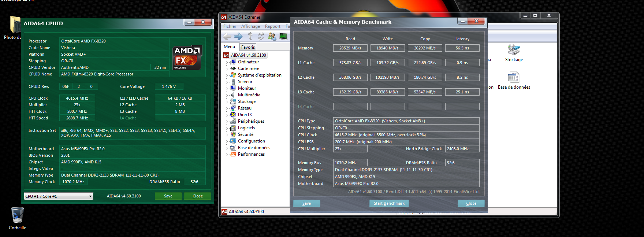
Task: Click North Bridge Clock value 2408.0 MHz
Action: point(462,149)
